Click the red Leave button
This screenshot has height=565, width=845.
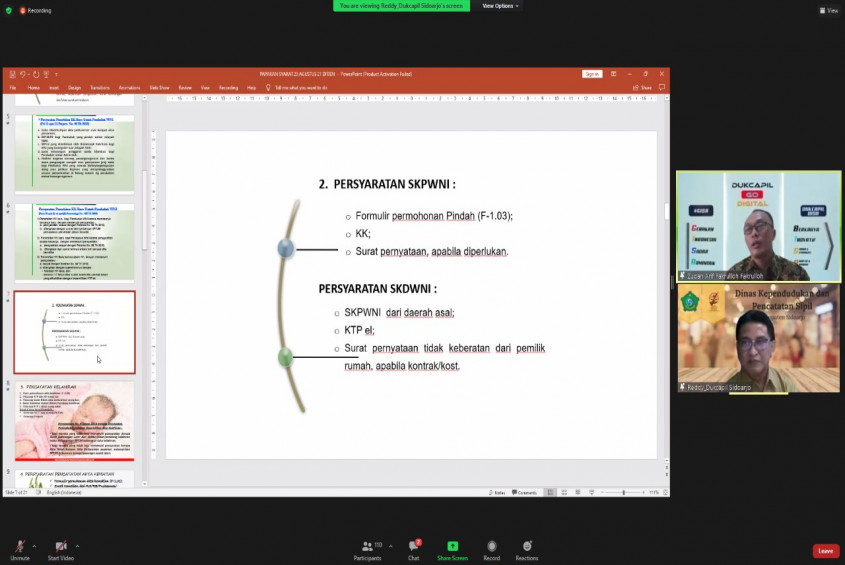[x=825, y=551]
